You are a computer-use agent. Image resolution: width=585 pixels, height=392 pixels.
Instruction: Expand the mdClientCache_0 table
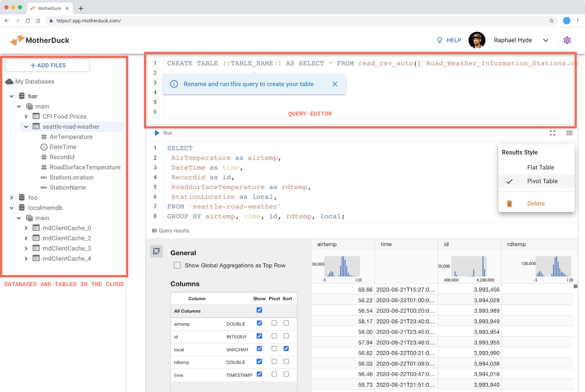coord(26,228)
